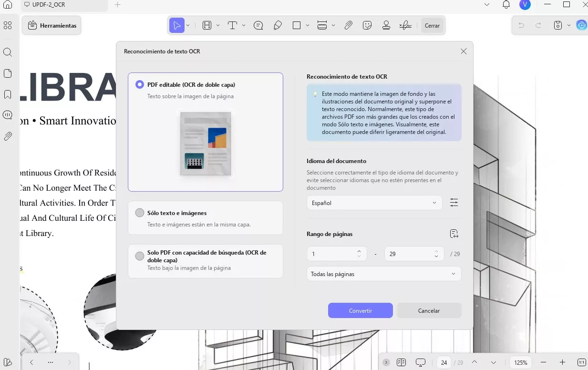Click the 125% zoom level field

(x=521, y=362)
